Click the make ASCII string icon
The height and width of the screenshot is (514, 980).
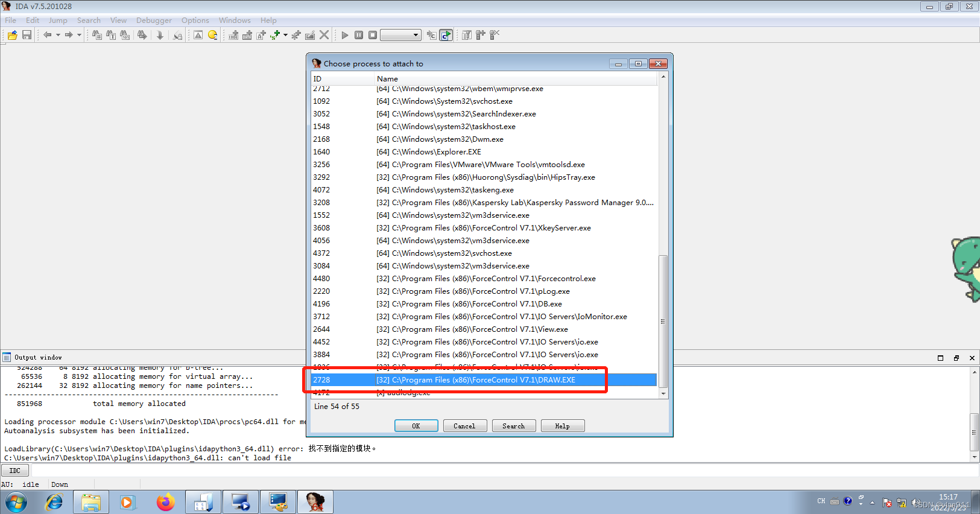coord(261,35)
